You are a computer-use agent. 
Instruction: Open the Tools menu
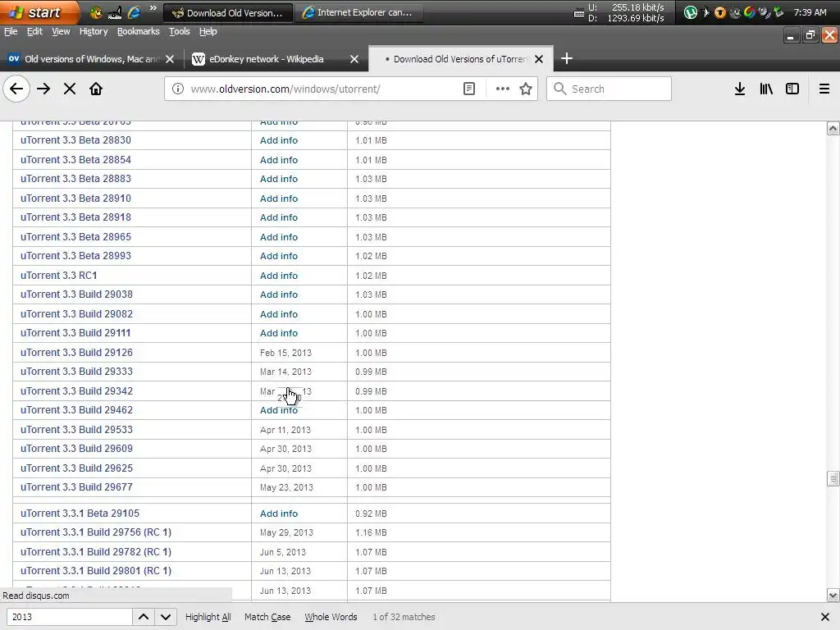pyautogui.click(x=179, y=31)
